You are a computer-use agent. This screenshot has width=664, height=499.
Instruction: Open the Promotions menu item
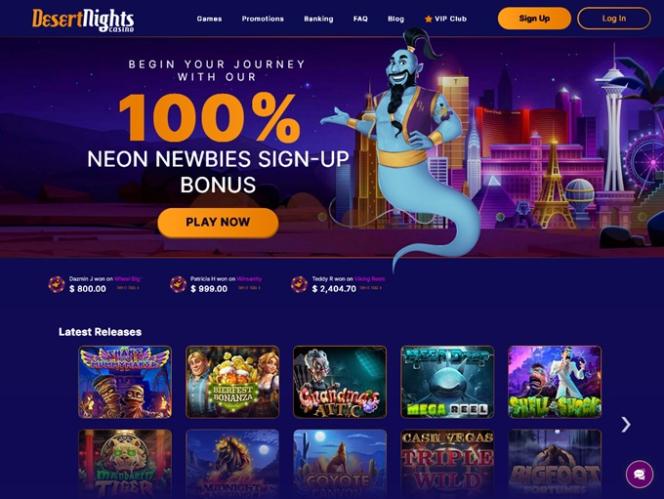point(263,19)
